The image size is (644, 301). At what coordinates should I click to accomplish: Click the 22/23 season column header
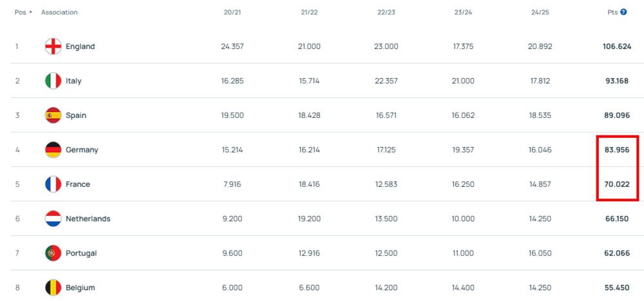[386, 12]
